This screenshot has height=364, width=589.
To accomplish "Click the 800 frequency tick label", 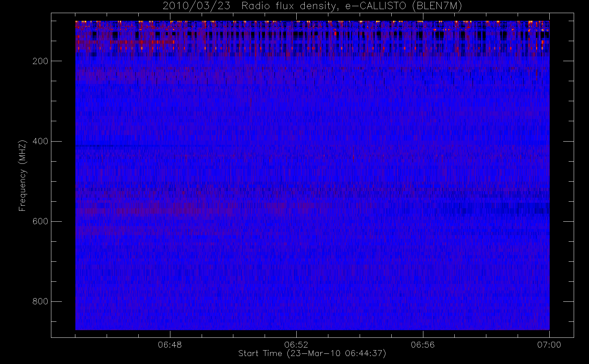I will click(x=40, y=301).
